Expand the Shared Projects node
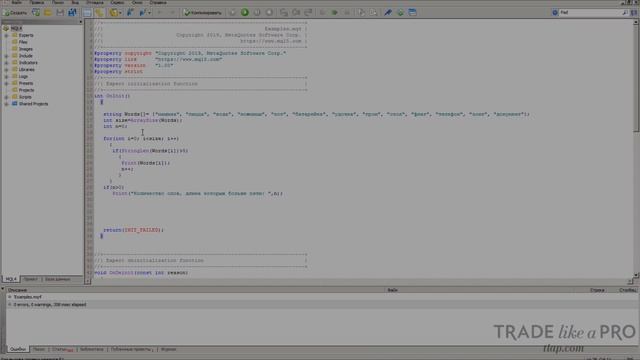Image resolution: width=640 pixels, height=360 pixels. coord(7,104)
